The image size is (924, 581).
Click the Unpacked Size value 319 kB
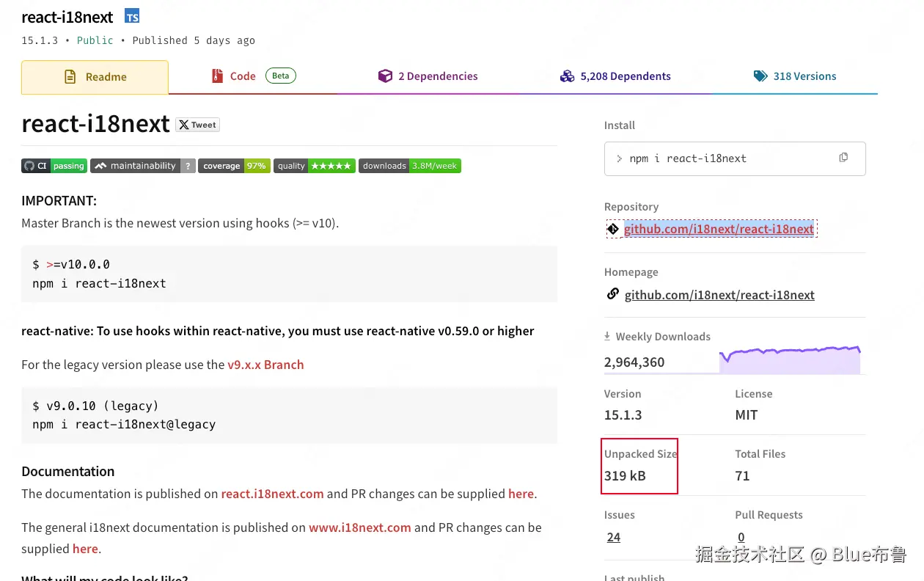coord(625,475)
